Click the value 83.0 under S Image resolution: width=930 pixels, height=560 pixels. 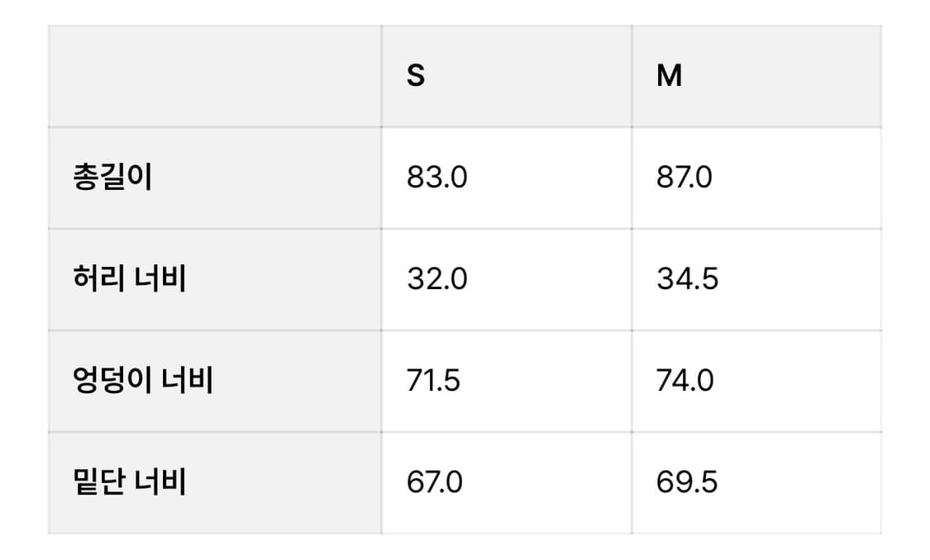(437, 178)
